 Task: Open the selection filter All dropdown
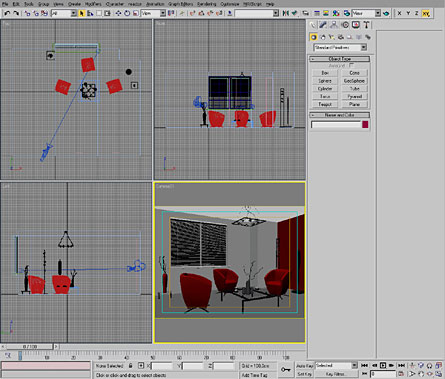click(x=64, y=13)
